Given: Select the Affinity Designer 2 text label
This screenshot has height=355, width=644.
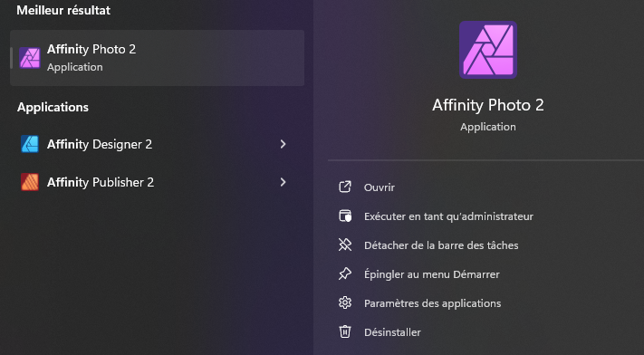Looking at the screenshot, I should click(x=100, y=144).
